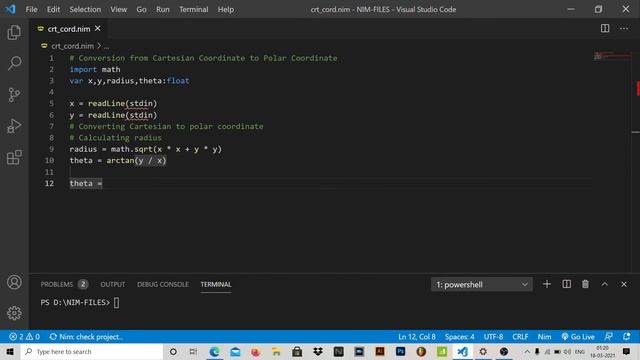The height and width of the screenshot is (360, 640).
Task: Open notifications bell in status bar
Action: pyautogui.click(x=627, y=337)
